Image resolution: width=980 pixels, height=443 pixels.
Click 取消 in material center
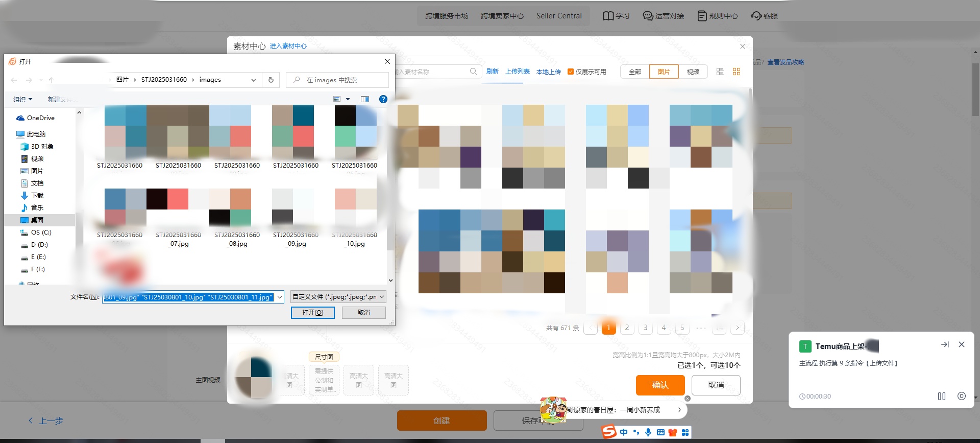(716, 385)
